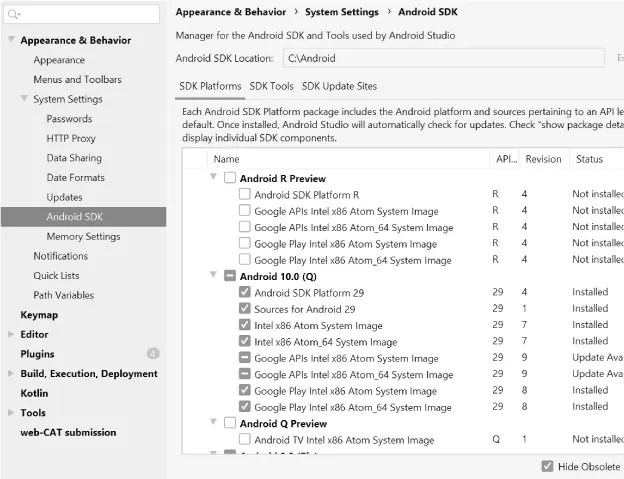Open the Keymap settings page
624x479 pixels.
(x=39, y=315)
